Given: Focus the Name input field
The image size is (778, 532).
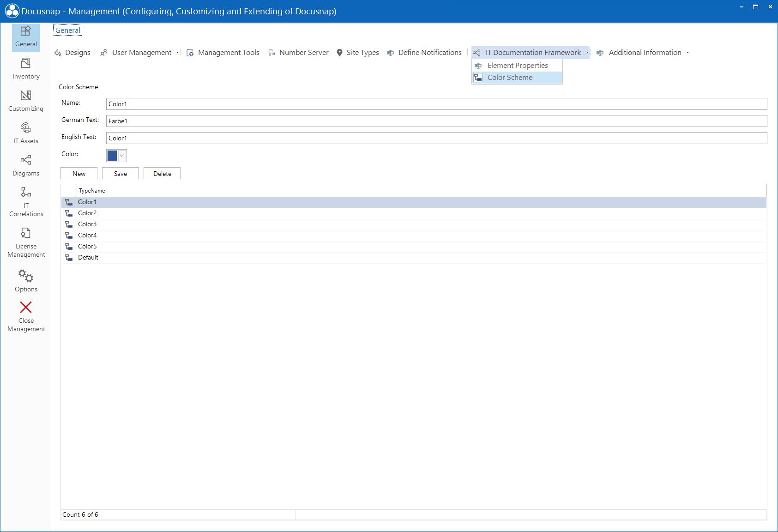Looking at the screenshot, I should (x=436, y=104).
